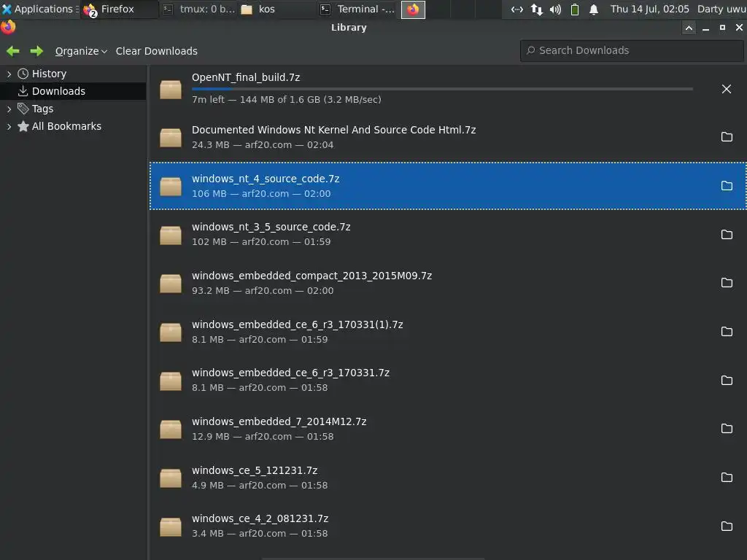747x560 pixels.
Task: Select windows_embedded_ce_6_r3_170331(1).7z file name
Action: [298, 324]
